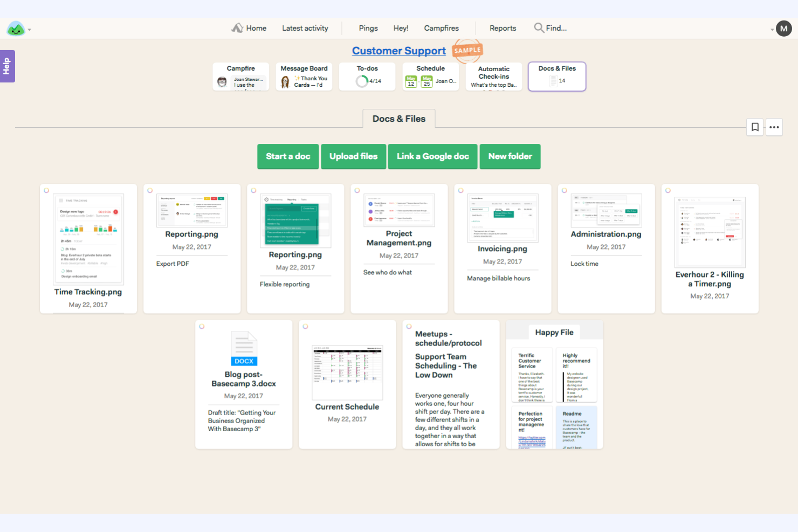Toggle the selection circle on Time Tracking.png
This screenshot has height=532, width=798.
click(46, 190)
